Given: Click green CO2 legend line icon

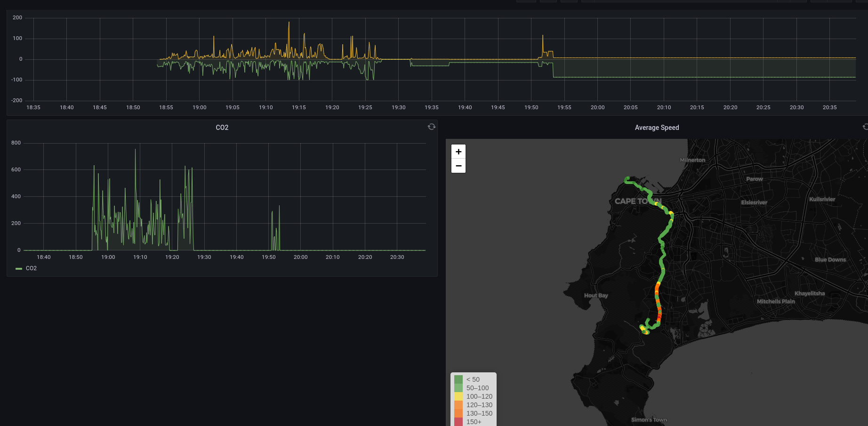Looking at the screenshot, I should pos(19,268).
